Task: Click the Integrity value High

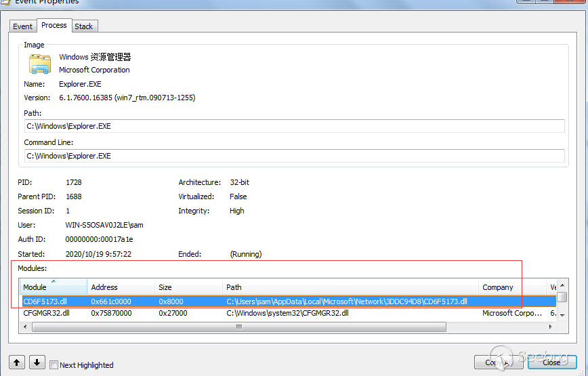Action: tap(236, 211)
